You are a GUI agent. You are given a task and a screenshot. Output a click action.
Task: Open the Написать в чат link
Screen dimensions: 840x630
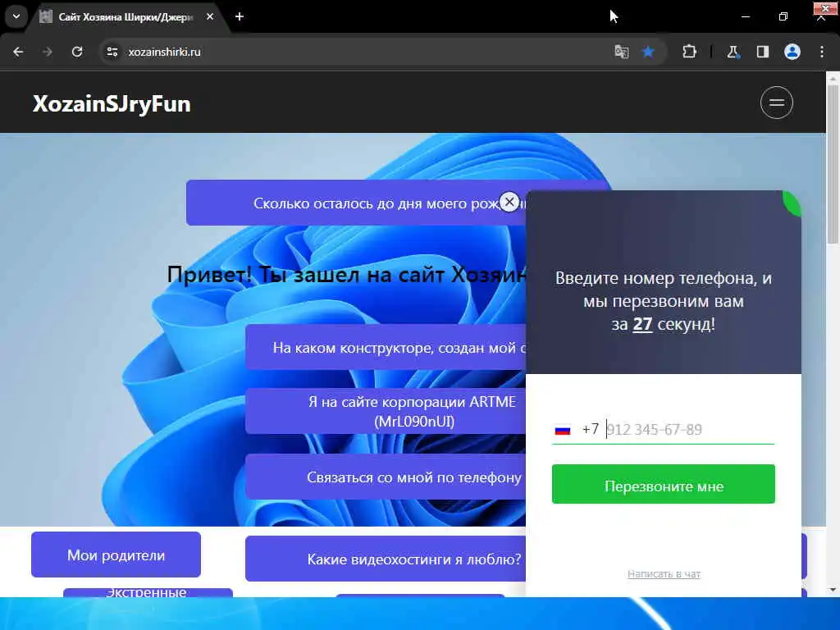point(664,573)
